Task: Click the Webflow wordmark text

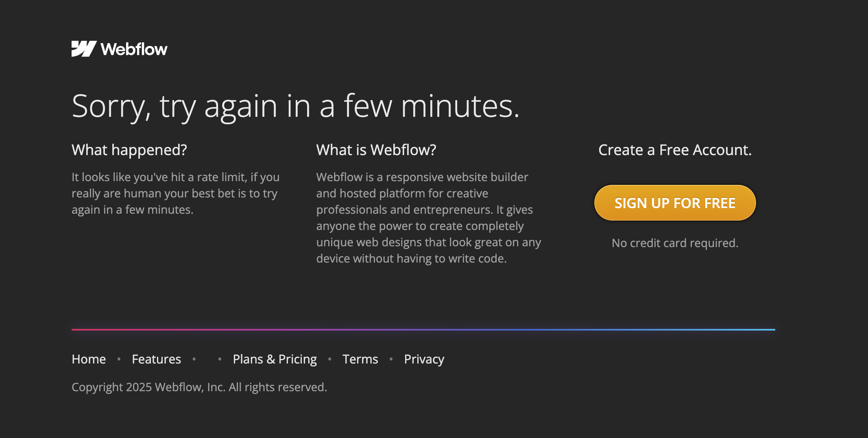Action: (134, 49)
